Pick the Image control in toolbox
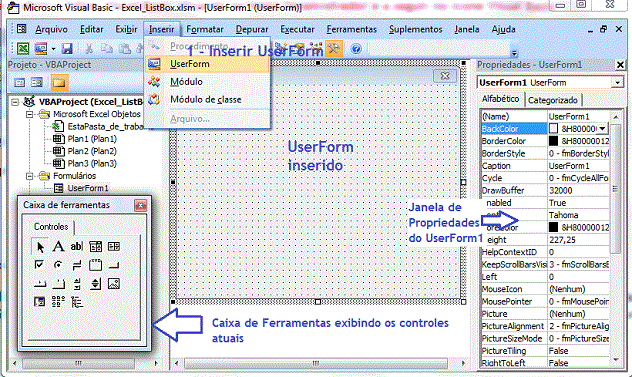 pos(114,283)
